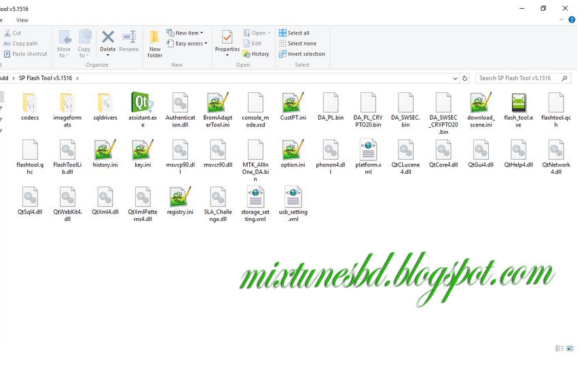Select the DA_PL.bin file
This screenshot has width=588, height=367.
tap(331, 107)
